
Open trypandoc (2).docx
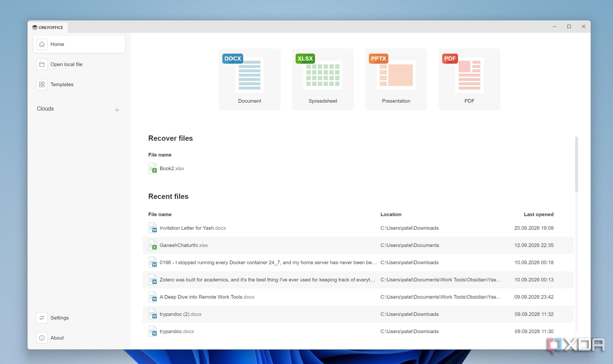click(358, 314)
